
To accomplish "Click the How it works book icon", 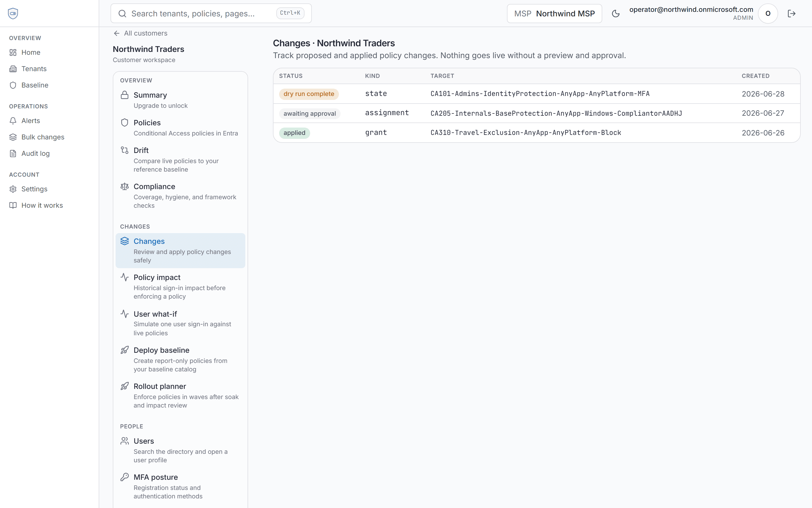I will tap(13, 205).
